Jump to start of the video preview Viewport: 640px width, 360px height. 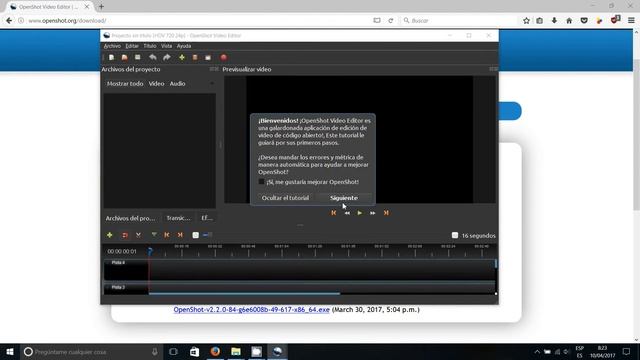pyautogui.click(x=333, y=213)
